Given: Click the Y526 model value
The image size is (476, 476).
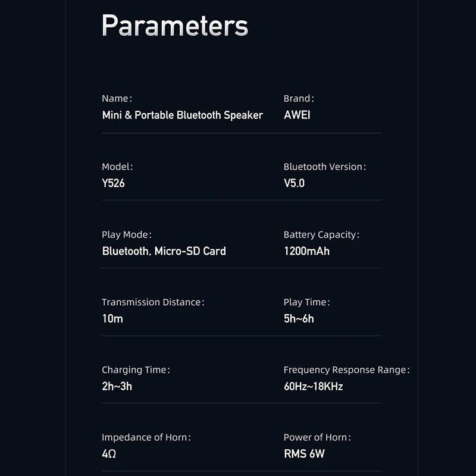Looking at the screenshot, I should [x=113, y=183].
